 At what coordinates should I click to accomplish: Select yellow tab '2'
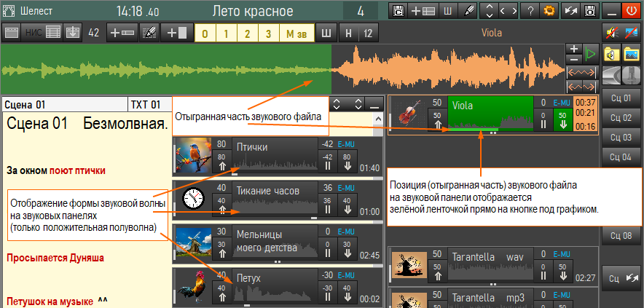click(247, 33)
